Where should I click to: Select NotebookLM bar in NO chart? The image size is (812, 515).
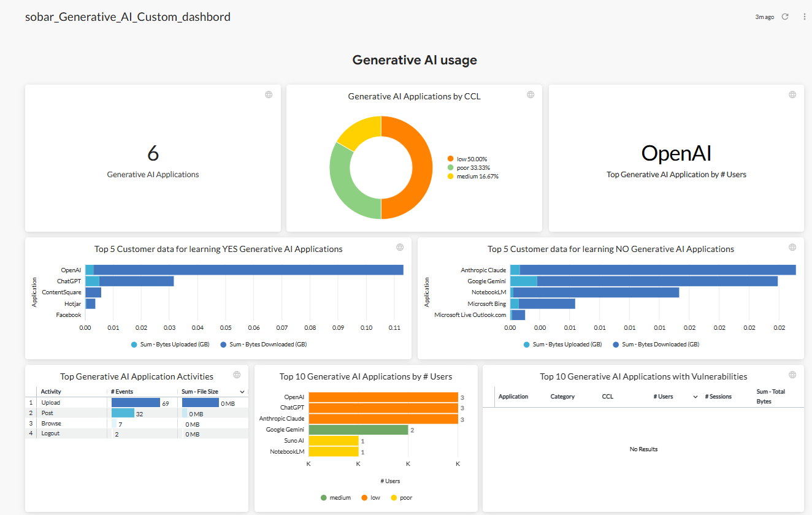[x=594, y=292]
